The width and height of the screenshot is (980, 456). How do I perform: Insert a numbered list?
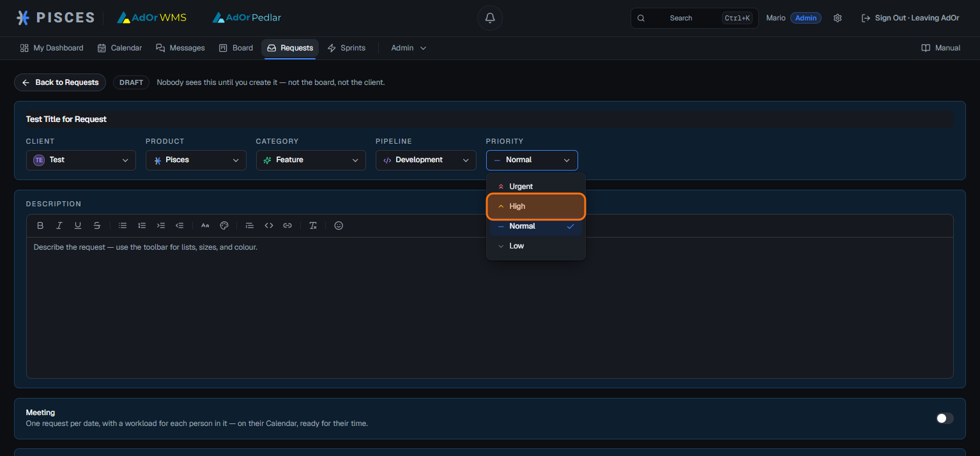click(x=142, y=225)
